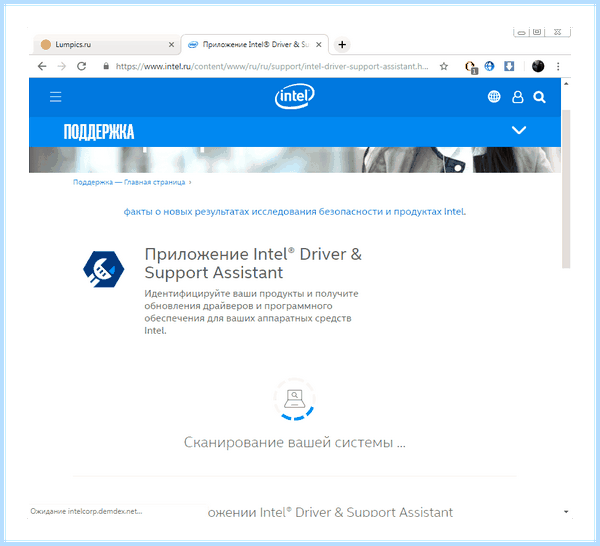Open a new tab with plus button
The height and width of the screenshot is (546, 600).
(x=342, y=45)
